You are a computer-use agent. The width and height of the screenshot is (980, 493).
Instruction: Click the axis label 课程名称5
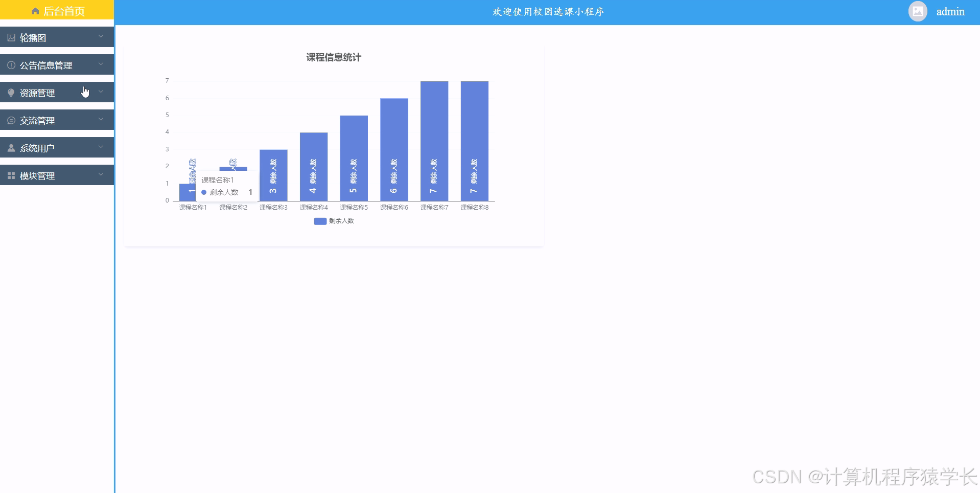(x=354, y=208)
